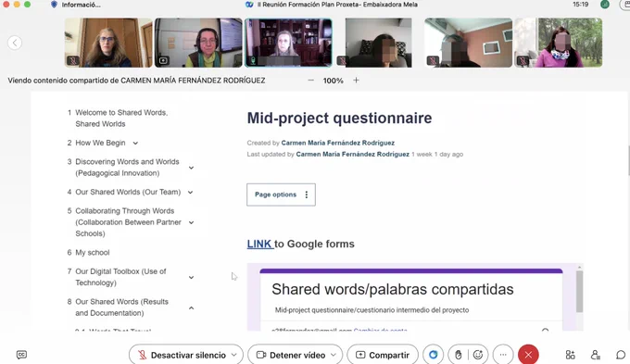
Task: Open Our Shared Words (Results and Documentation)
Action: [x=121, y=307]
